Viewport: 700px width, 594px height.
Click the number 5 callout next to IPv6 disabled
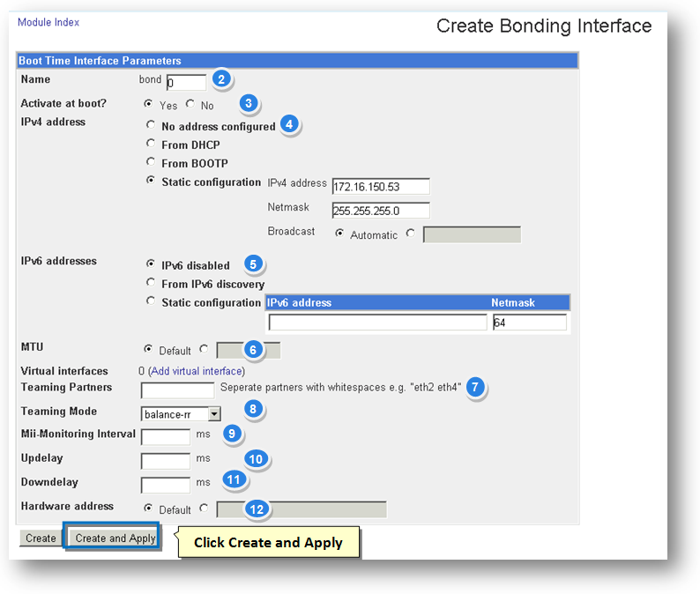pyautogui.click(x=252, y=264)
